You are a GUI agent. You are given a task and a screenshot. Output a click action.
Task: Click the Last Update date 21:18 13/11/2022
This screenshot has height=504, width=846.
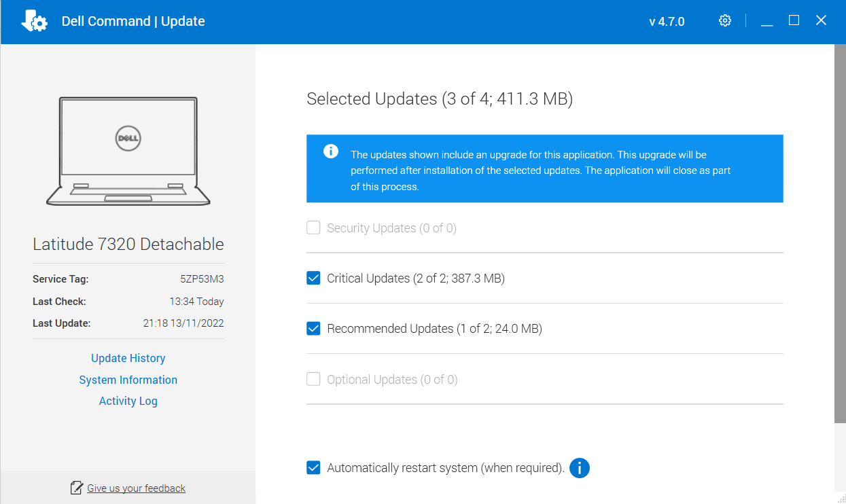pos(183,323)
